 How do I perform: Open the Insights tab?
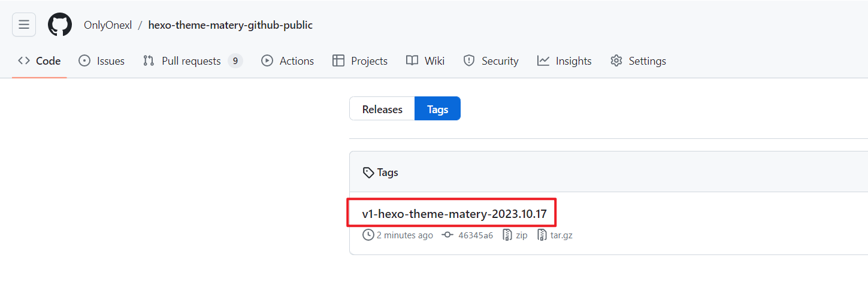[564, 61]
